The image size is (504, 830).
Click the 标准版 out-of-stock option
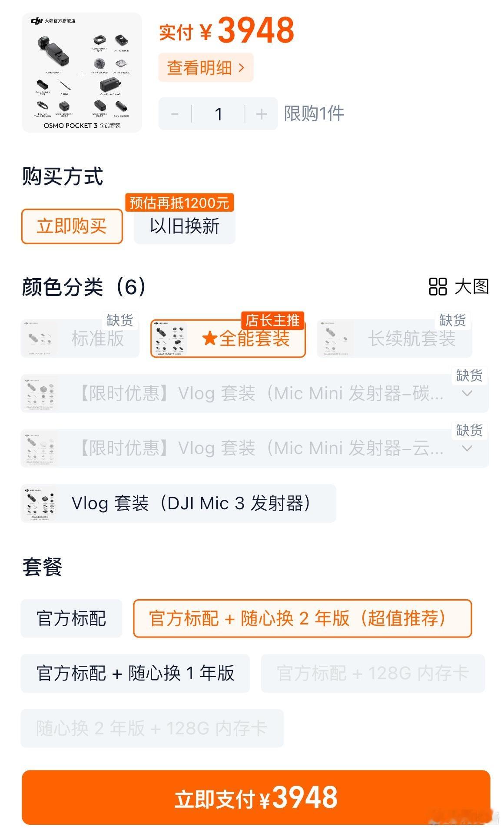tap(80, 339)
